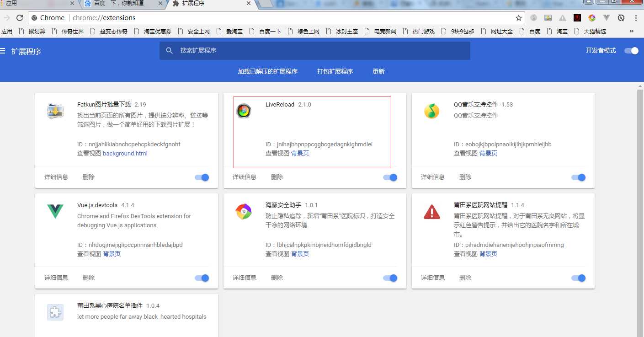Disable the LiveReload extension toggle
The image size is (644, 337).
(390, 177)
